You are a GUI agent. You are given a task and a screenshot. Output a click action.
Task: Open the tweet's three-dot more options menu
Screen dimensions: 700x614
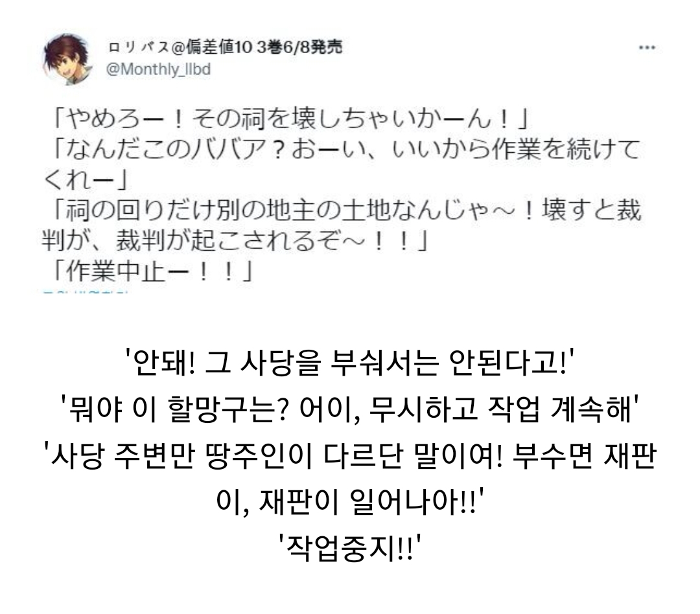647,47
